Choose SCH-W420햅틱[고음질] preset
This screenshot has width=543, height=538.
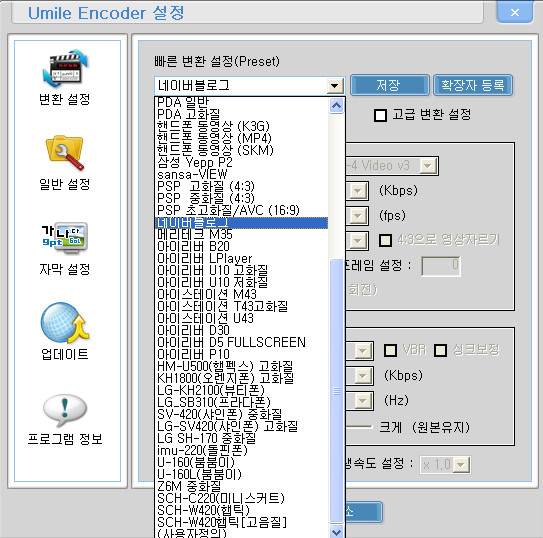click(x=242, y=522)
